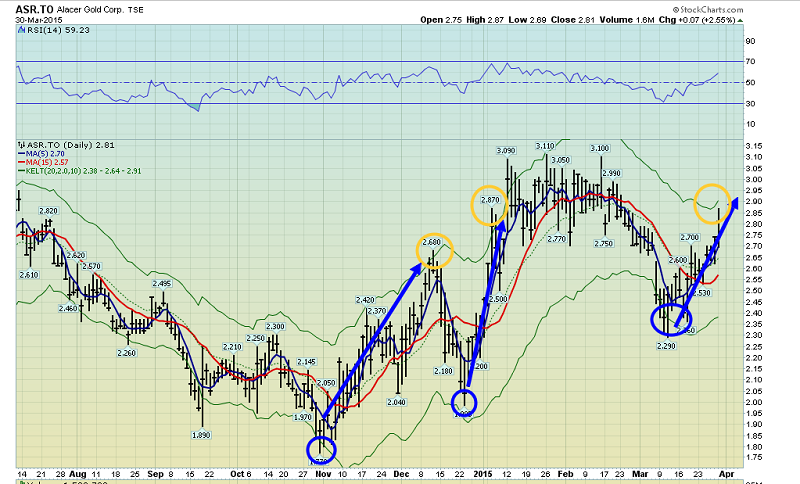Image resolution: width=800 pixels, height=484 pixels.
Task: Click the 2.145 price label
Action: click(x=307, y=362)
